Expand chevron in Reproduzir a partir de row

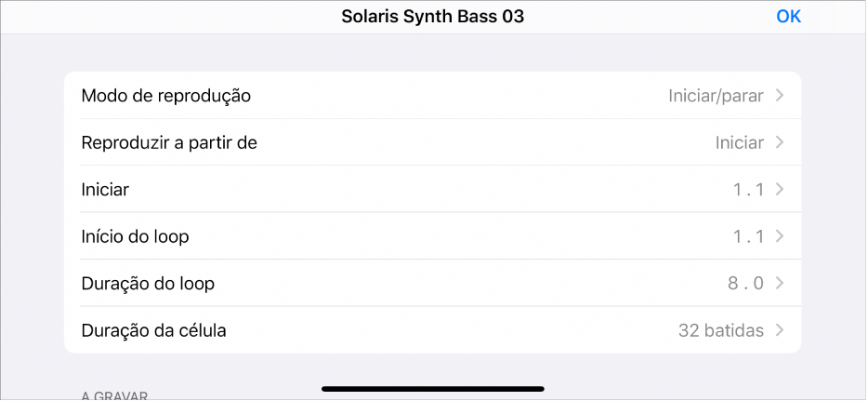780,143
